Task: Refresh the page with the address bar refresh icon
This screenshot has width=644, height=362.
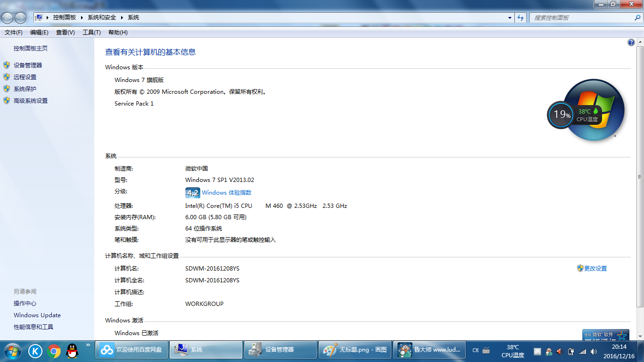Action: point(520,18)
